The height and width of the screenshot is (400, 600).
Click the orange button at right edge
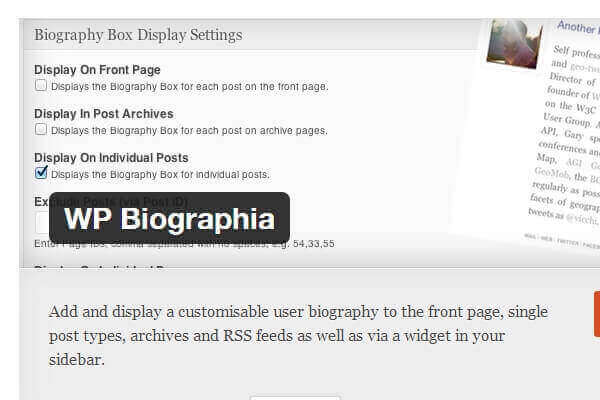(597, 314)
